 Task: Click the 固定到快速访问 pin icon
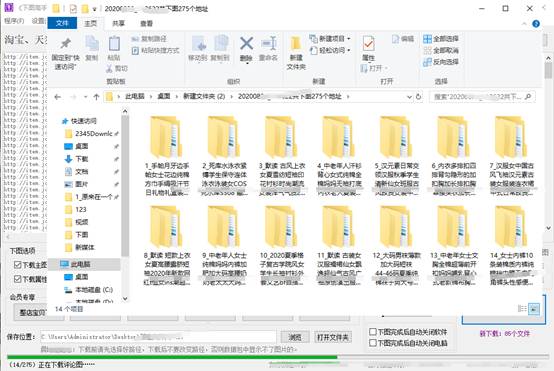[65, 44]
